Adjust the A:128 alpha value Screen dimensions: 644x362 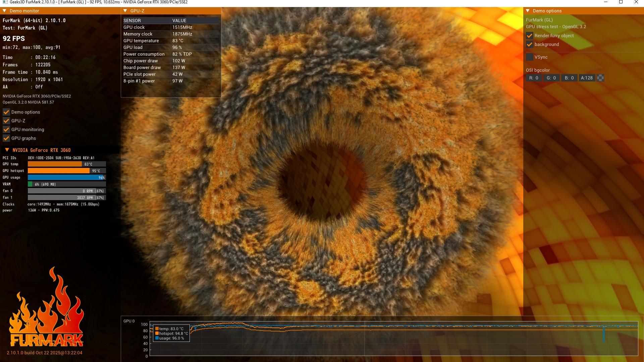tap(587, 78)
